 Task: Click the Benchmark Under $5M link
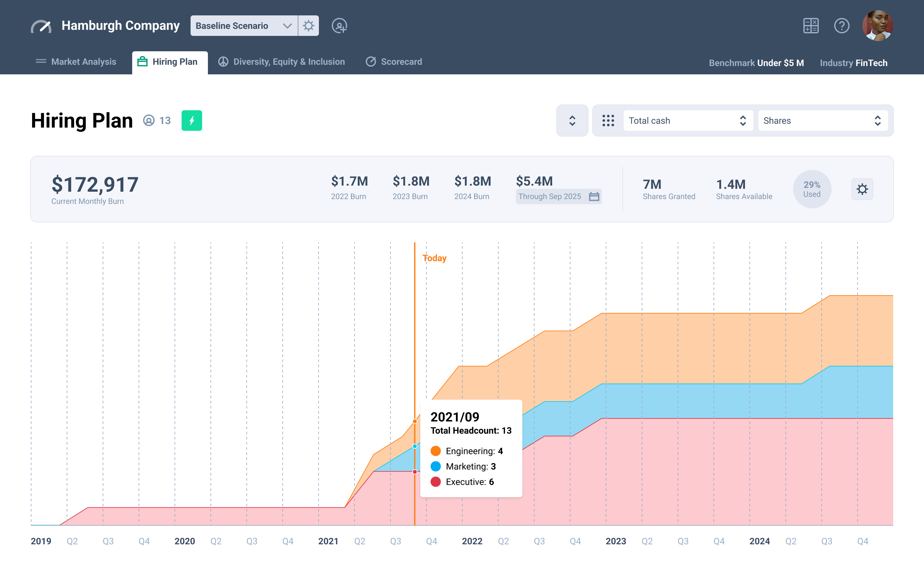[757, 63]
